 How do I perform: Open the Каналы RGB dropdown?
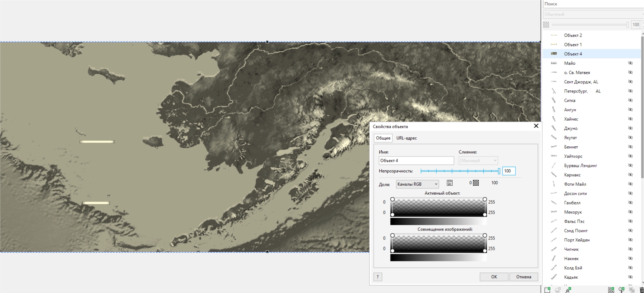[417, 184]
